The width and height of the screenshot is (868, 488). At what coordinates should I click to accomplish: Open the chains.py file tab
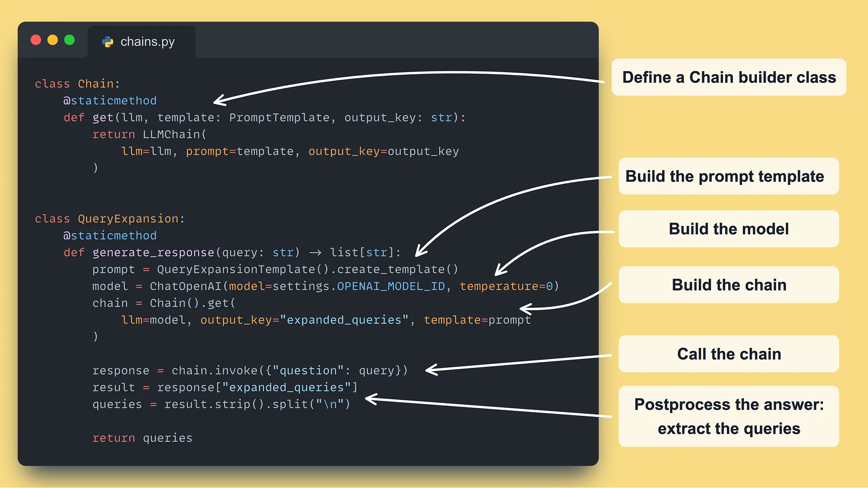coord(147,42)
